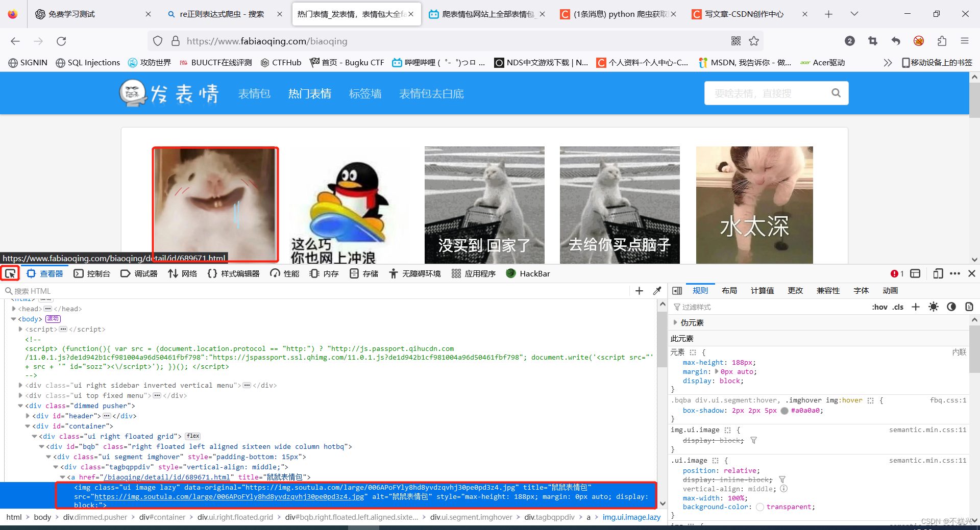Switch to the 布局 layout tab
This screenshot has width=980, height=530.
click(x=729, y=290)
